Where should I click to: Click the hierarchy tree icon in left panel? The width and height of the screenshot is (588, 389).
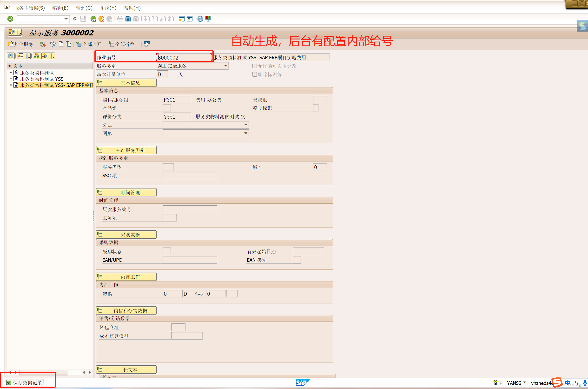point(37,56)
